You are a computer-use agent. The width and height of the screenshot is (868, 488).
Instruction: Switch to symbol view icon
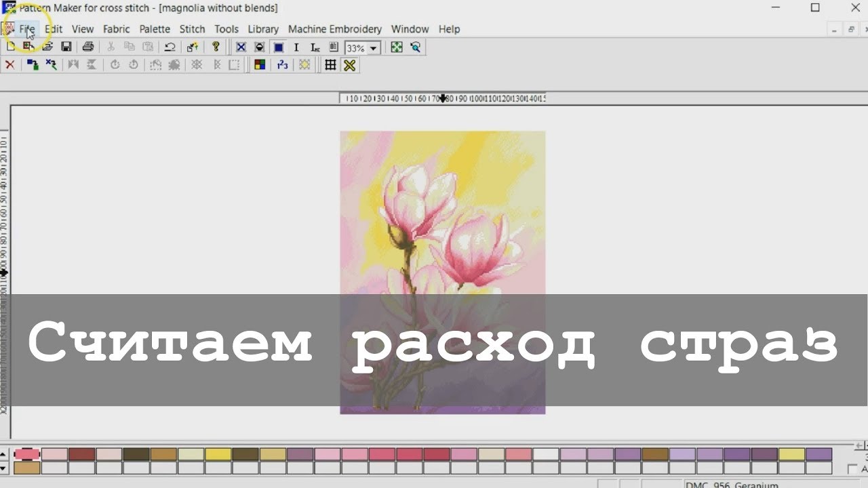tap(259, 47)
